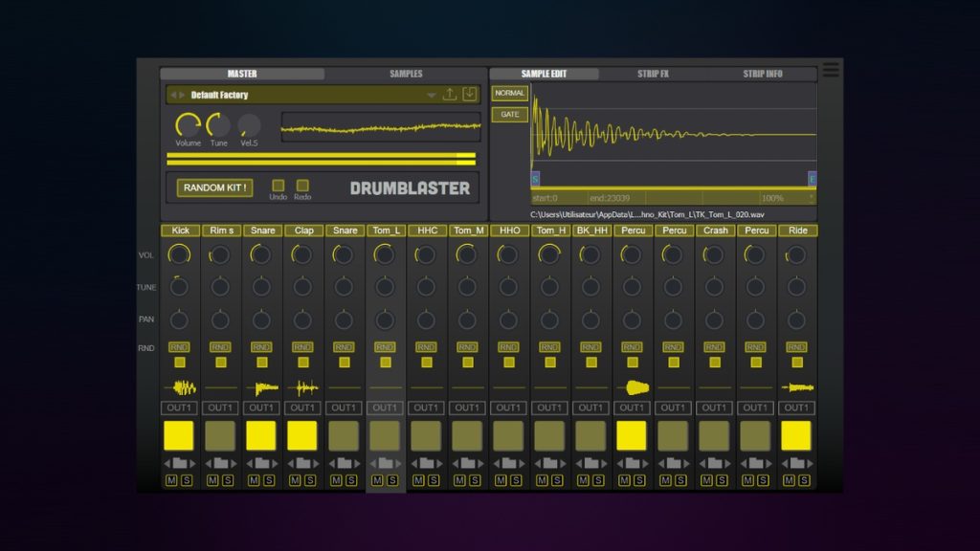
Task: Go to next preset arrow
Action: pyautogui.click(x=182, y=95)
